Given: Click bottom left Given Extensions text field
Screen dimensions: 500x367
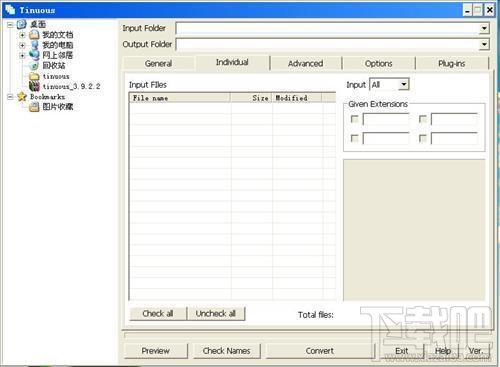Looking at the screenshot, I should pos(386,138).
